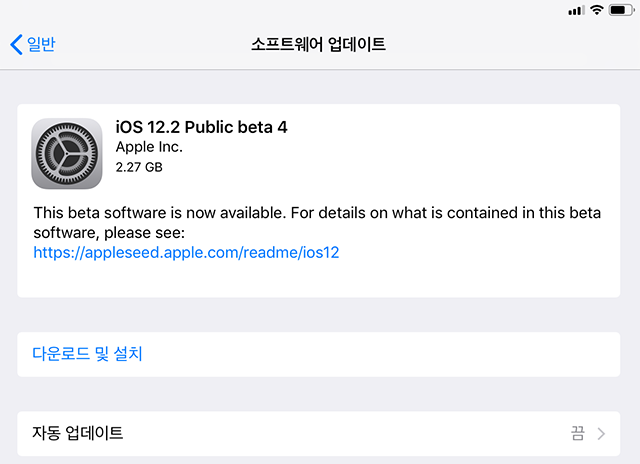The image size is (640, 464).
Task: Tap the cellular signal bars icon
Action: click(576, 11)
